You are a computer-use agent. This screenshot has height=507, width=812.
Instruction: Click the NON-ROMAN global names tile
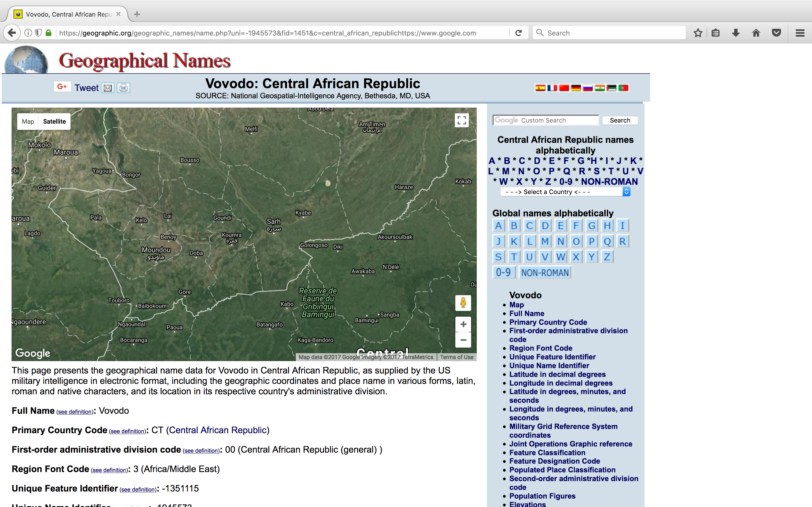click(545, 273)
